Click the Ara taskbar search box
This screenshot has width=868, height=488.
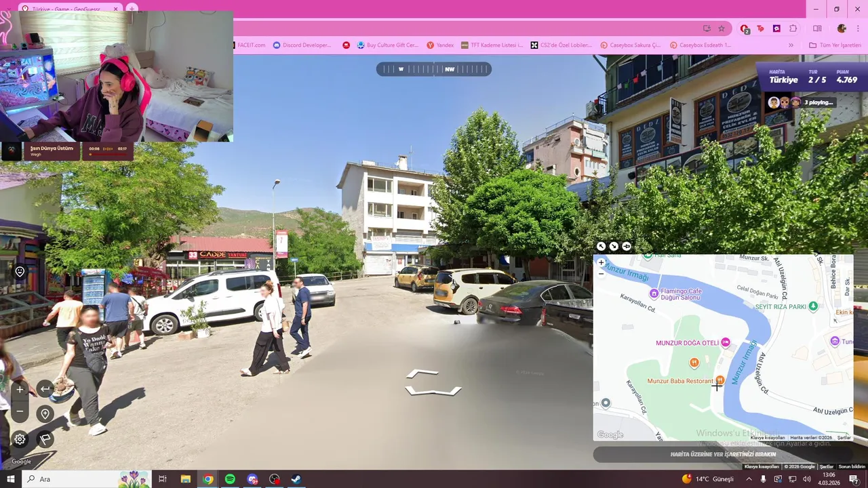coord(87,479)
